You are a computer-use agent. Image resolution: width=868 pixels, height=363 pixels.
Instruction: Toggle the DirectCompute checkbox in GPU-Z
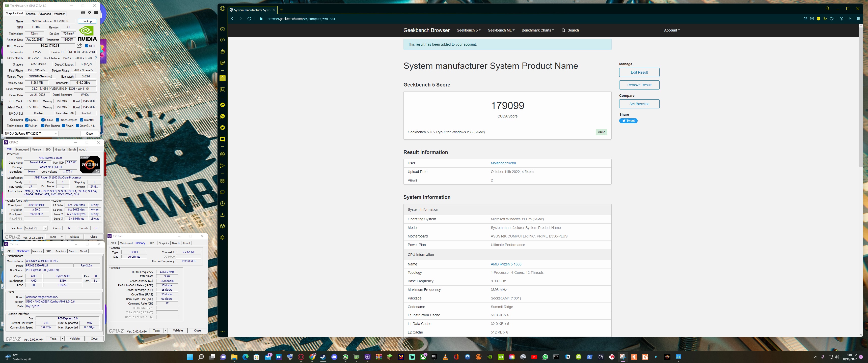point(57,120)
